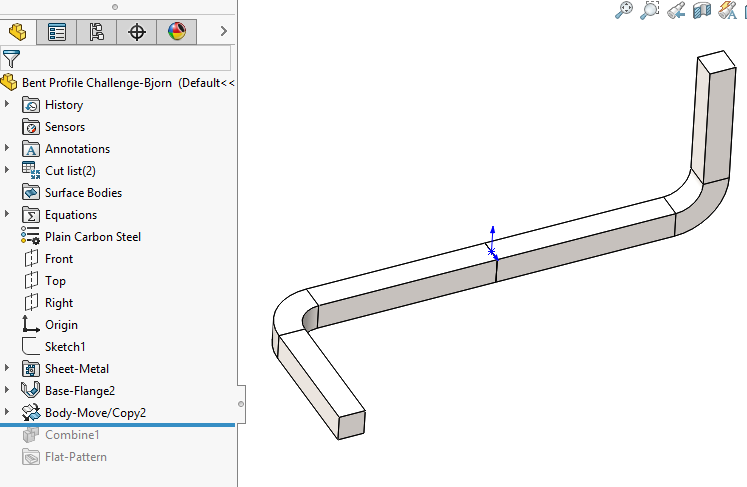
Task: Select the Sensors folder icon
Action: click(31, 127)
